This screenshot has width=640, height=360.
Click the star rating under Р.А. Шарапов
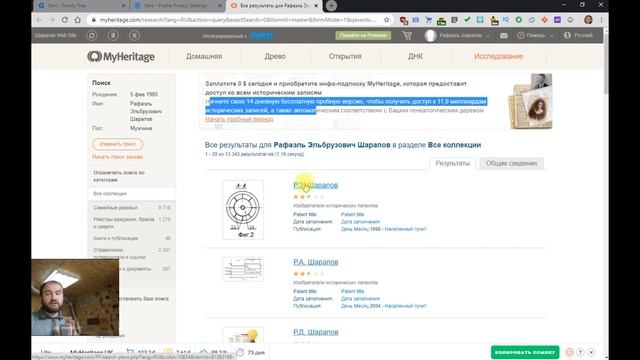click(309, 273)
